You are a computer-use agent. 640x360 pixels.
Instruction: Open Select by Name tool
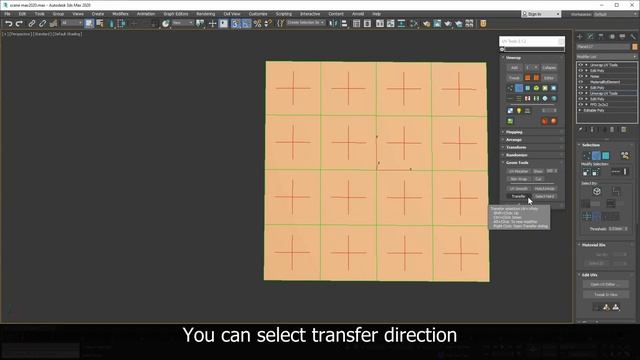tap(100, 24)
